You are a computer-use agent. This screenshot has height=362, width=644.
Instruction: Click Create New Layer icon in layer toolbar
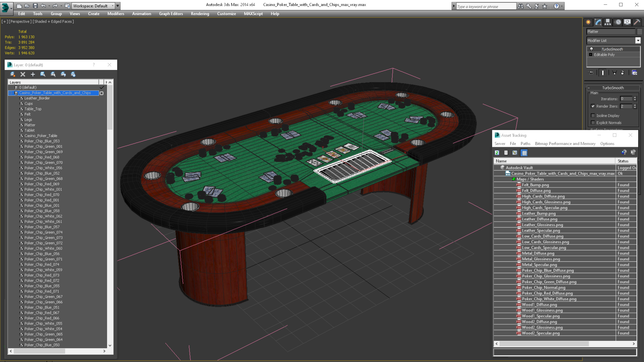13,74
